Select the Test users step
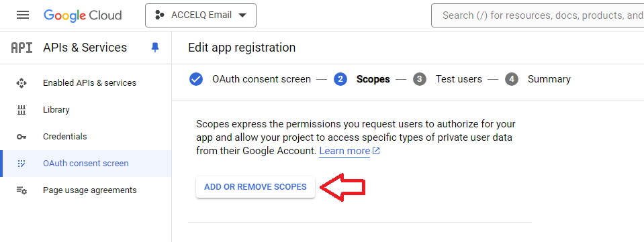 [447, 79]
